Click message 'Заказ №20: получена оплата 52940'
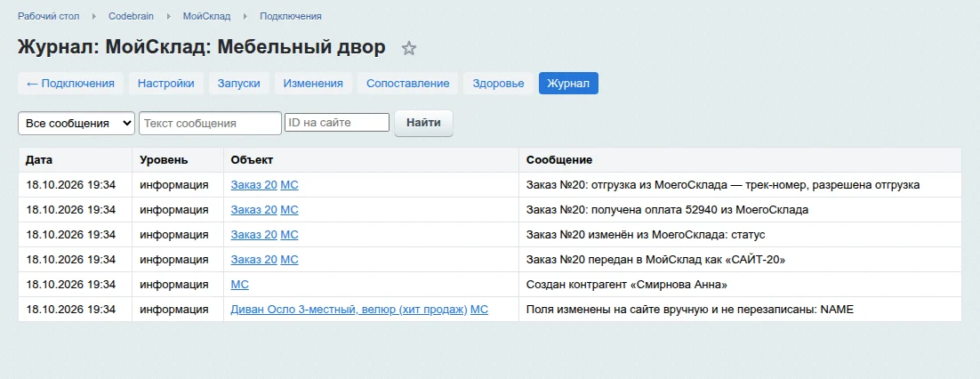Image resolution: width=980 pixels, height=379 pixels. [668, 209]
